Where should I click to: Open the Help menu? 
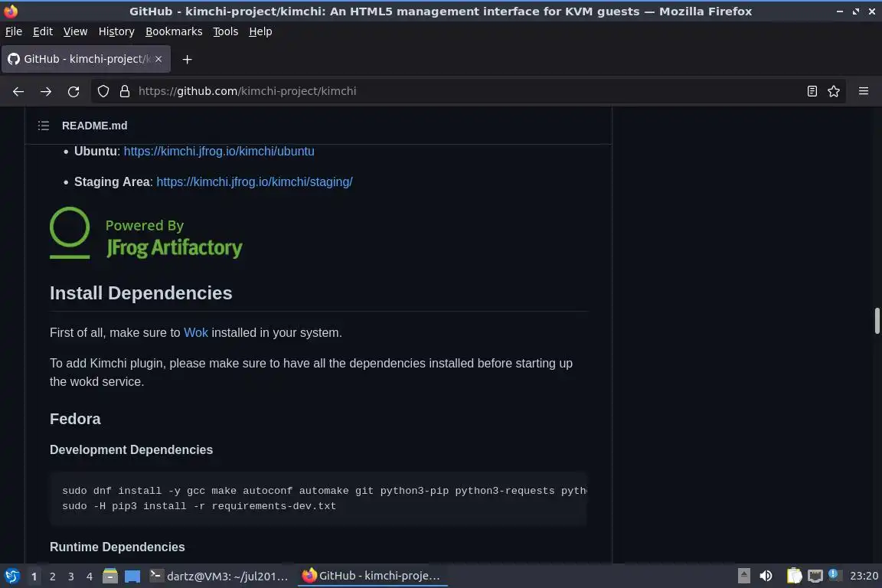(260, 31)
